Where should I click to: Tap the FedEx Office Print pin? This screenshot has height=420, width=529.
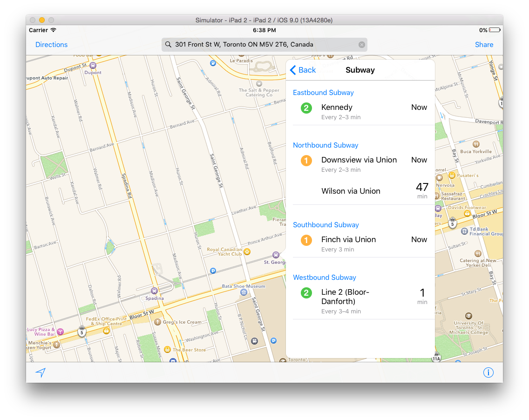[106, 331]
